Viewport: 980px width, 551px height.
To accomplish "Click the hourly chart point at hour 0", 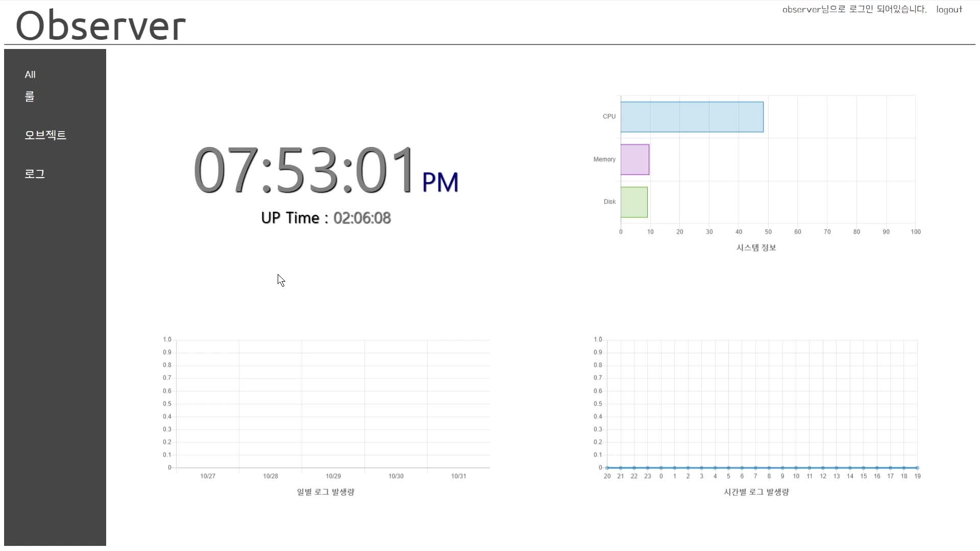I will [x=661, y=468].
